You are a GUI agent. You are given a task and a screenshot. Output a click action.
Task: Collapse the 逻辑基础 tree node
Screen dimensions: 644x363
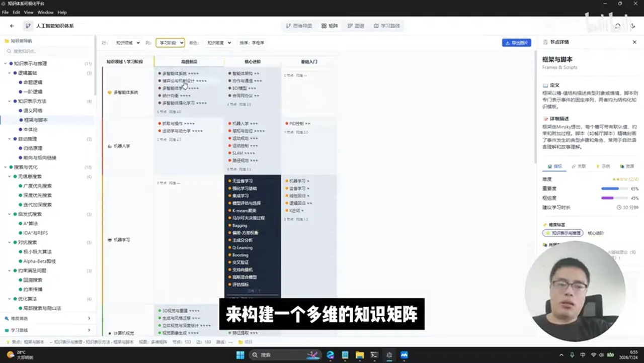(10, 73)
